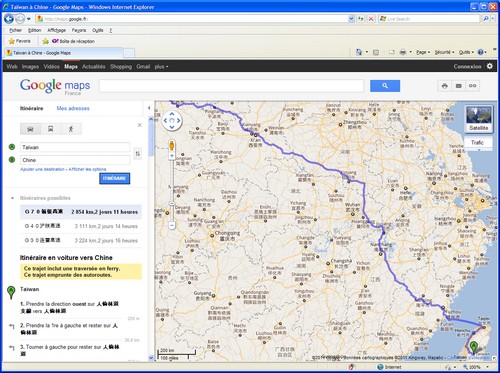Go back with IE back button
This screenshot has width=500, height=373.
(x=9, y=19)
